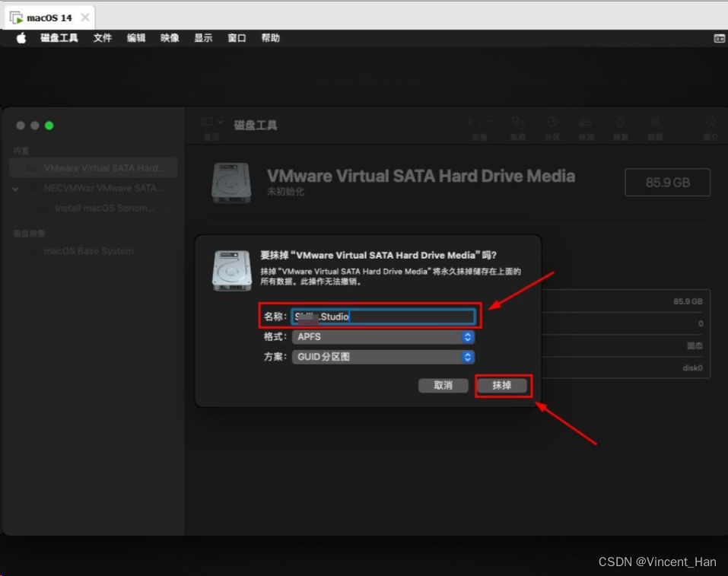The width and height of the screenshot is (728, 576).
Task: Click the green zoom window button
Action: (x=49, y=126)
